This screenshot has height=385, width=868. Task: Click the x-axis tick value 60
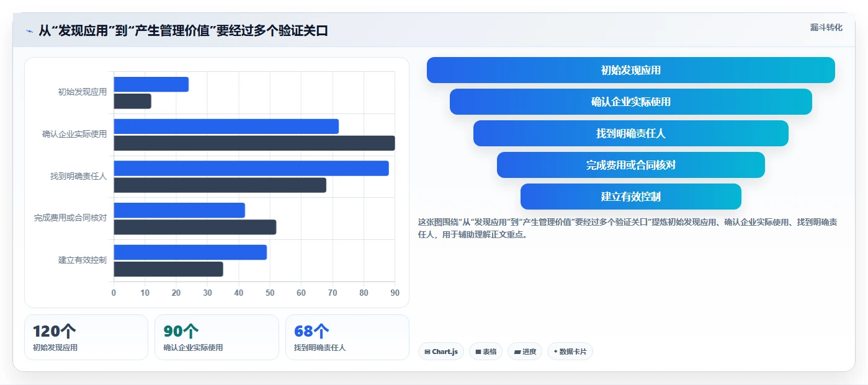(x=301, y=293)
